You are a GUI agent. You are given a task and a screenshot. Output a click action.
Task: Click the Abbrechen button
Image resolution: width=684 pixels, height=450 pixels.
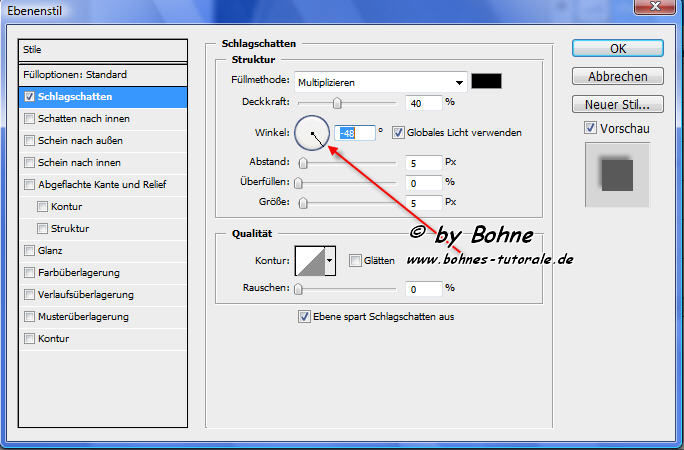pos(618,76)
